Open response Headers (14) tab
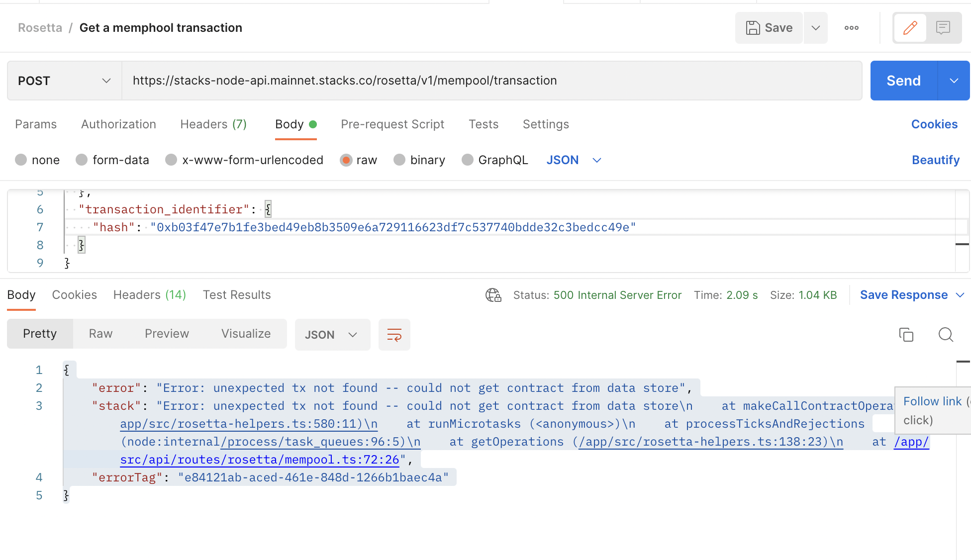971x560 pixels. (x=149, y=295)
